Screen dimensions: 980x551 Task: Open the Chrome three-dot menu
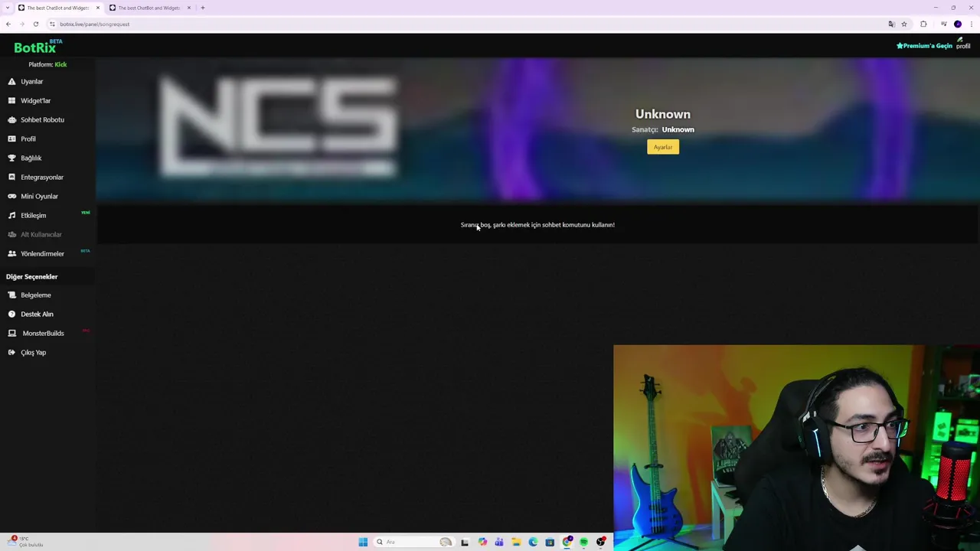[x=971, y=24]
